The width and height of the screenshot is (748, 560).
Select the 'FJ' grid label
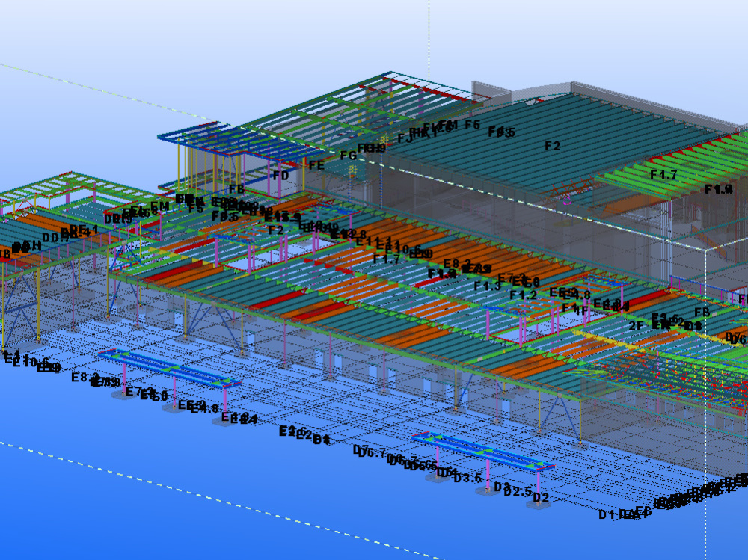click(x=405, y=139)
